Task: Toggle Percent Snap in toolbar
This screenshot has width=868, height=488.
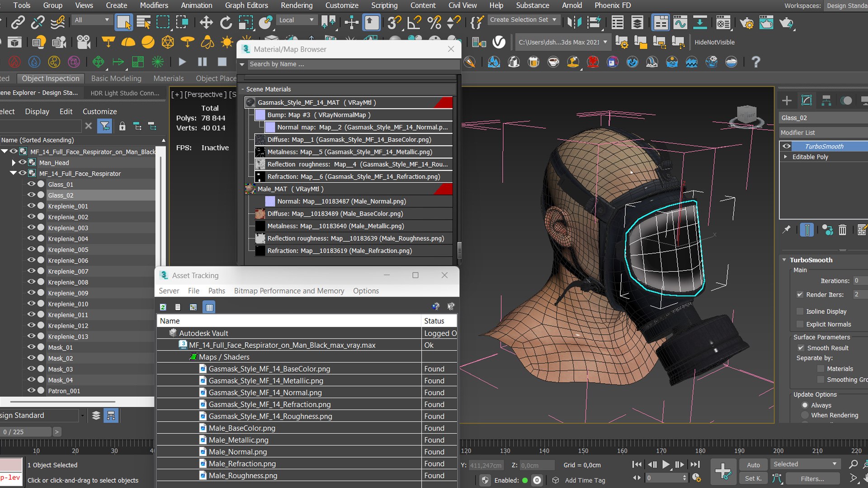Action: click(x=434, y=22)
